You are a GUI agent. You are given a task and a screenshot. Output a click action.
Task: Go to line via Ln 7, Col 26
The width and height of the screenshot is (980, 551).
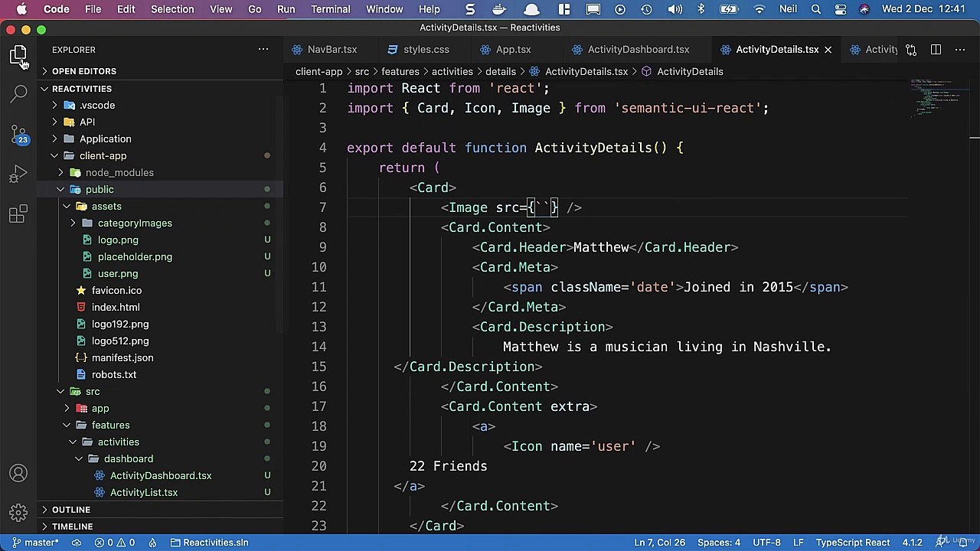click(659, 543)
